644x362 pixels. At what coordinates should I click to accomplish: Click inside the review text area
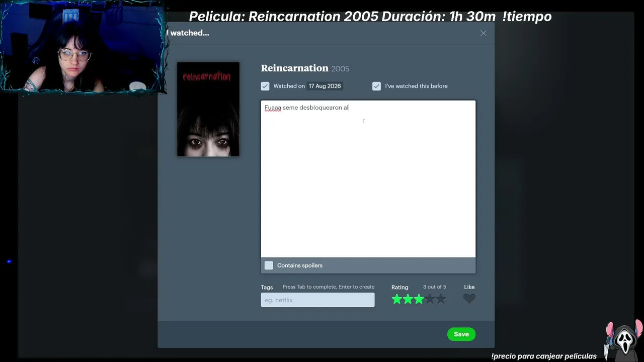368,179
